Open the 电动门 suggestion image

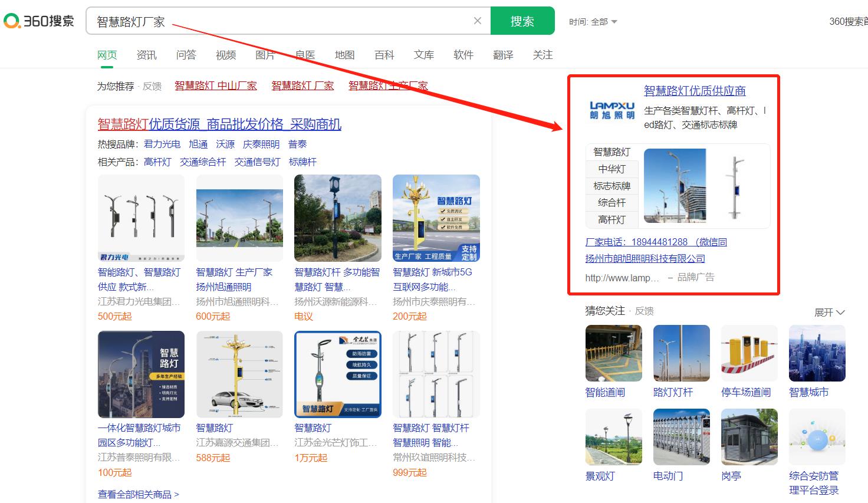[682, 437]
